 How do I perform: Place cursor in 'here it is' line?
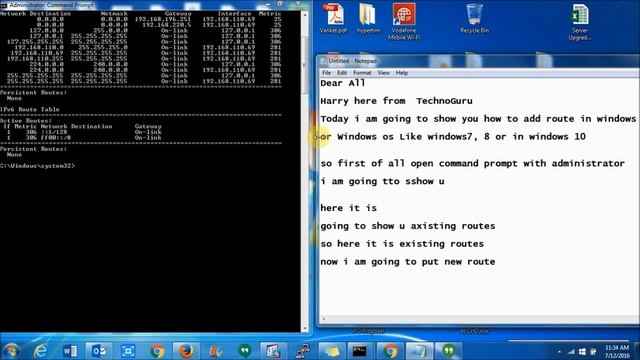[x=349, y=208]
